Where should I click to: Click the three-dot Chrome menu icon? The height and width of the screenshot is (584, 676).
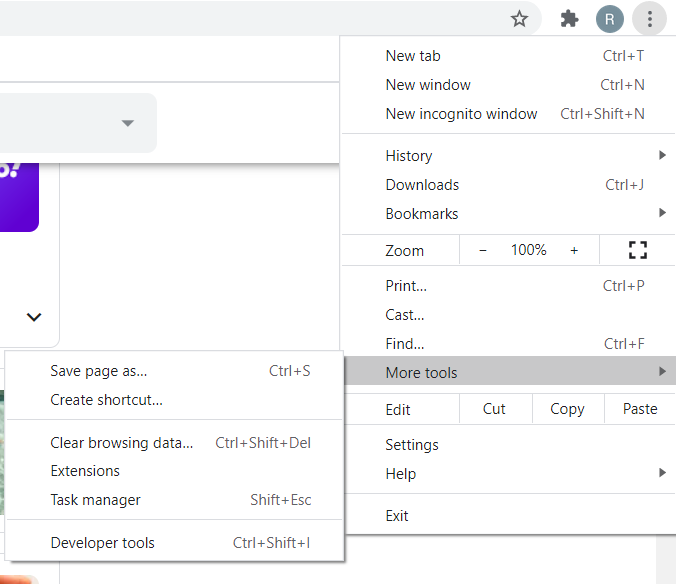tap(650, 18)
